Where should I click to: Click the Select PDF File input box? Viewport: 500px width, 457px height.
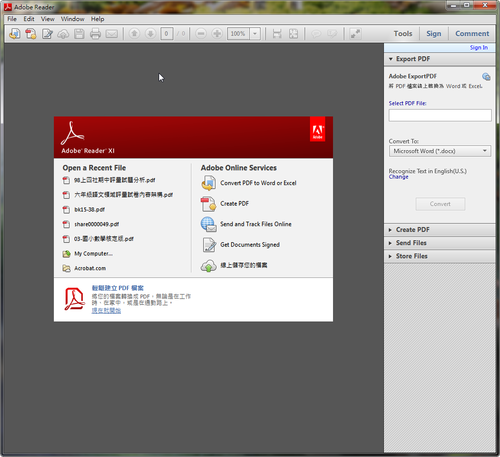click(440, 115)
